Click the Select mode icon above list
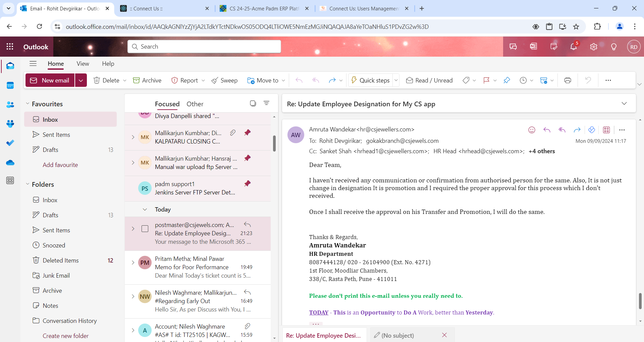644x342 pixels. 253,103
